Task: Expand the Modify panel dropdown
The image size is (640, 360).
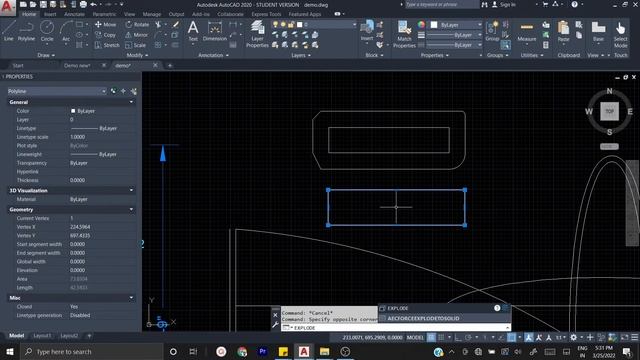Action: pos(137,55)
